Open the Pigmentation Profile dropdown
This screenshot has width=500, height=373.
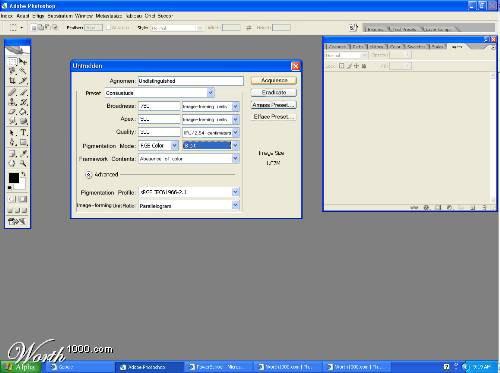click(235, 192)
